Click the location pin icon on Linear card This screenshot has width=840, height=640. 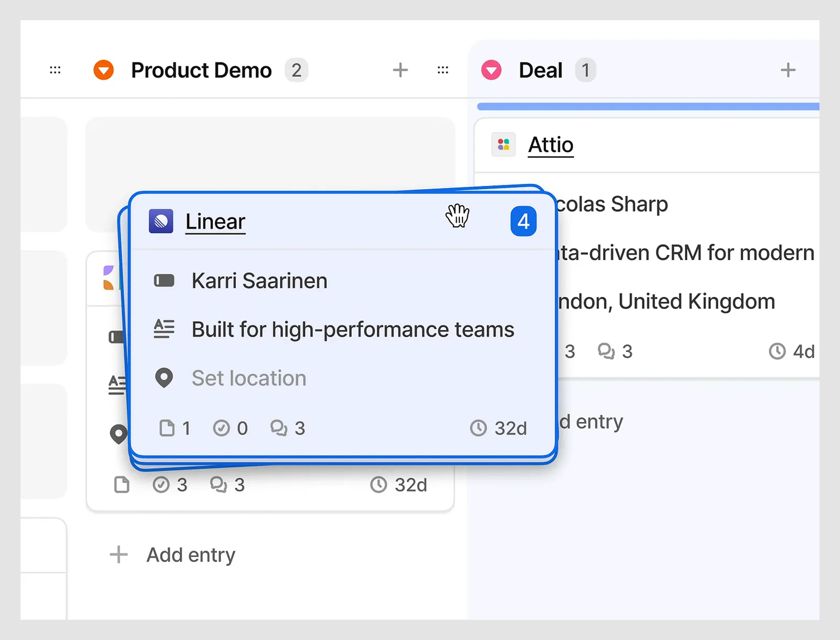[164, 378]
